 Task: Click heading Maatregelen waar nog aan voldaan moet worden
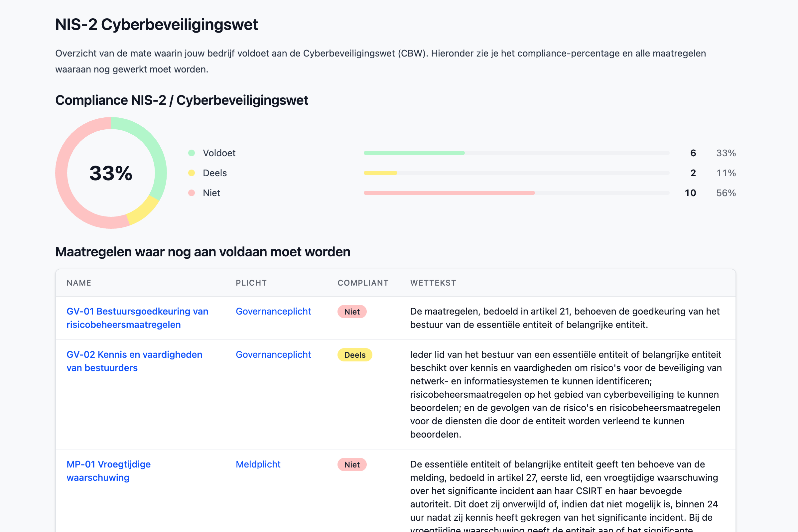(202, 252)
